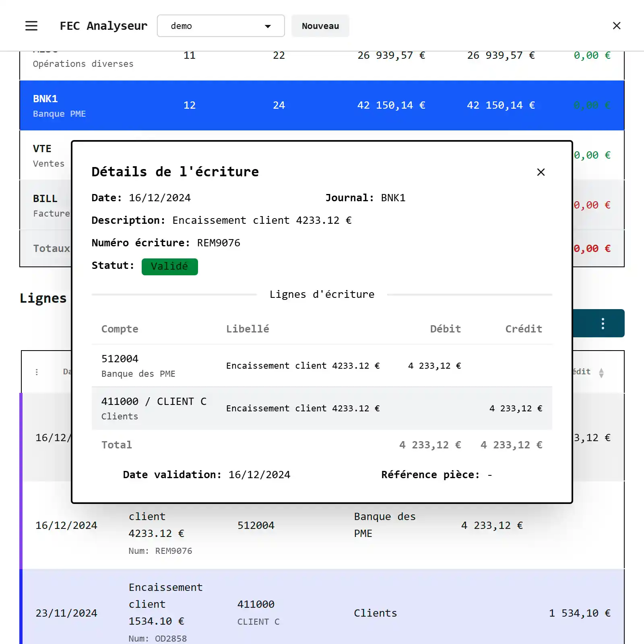Open the 23/11/2024 entry row OD2858
Viewport: 644px width, 644px height.
pyautogui.click(x=322, y=612)
